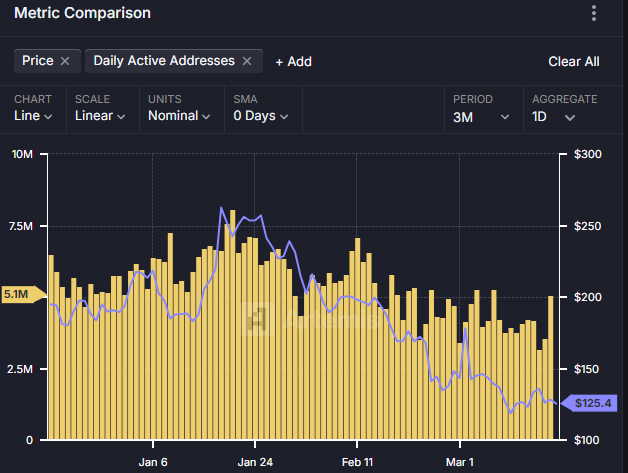Image resolution: width=628 pixels, height=473 pixels.
Task: Click the Mar 1 date axis label
Action: [460, 463]
